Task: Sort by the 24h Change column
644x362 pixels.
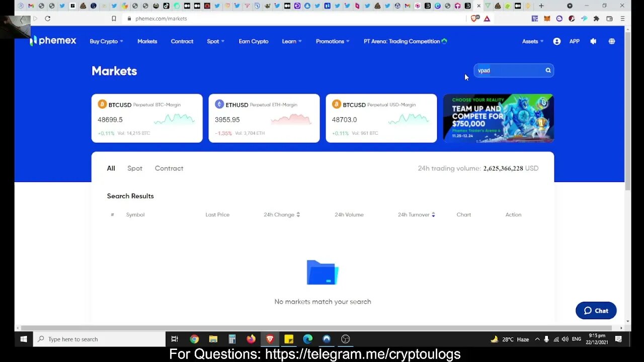Action: 282,215
